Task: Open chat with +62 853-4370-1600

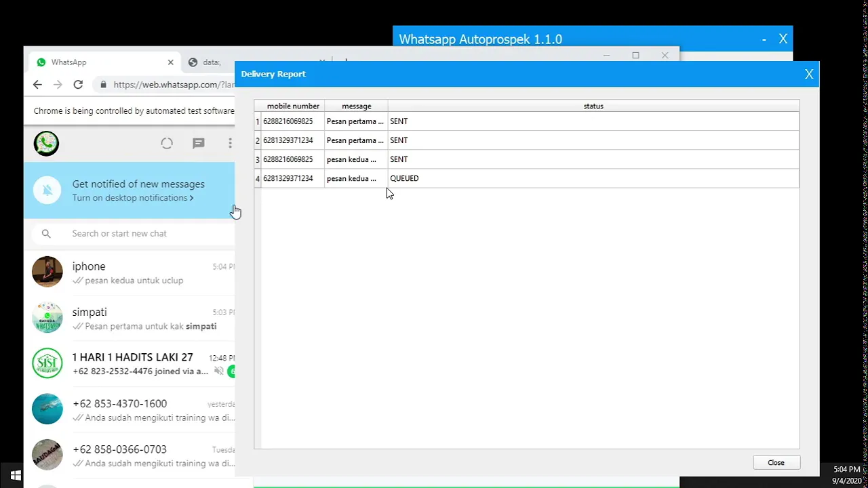Action: coord(130,409)
